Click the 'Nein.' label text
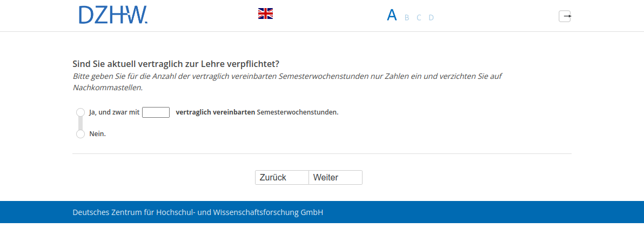The height and width of the screenshot is (228, 644). click(97, 134)
